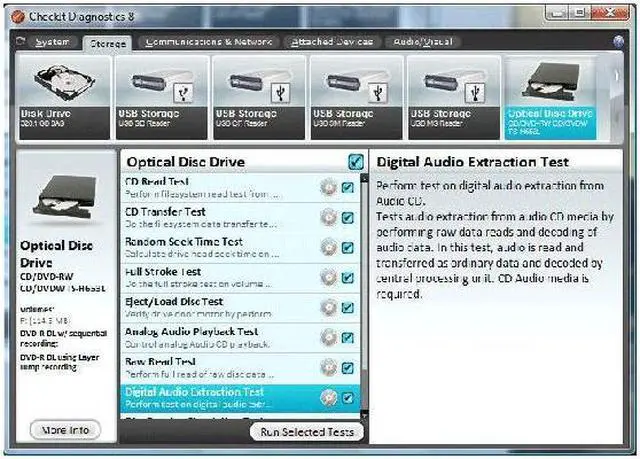
Task: Switch to the System tab
Action: (50, 42)
